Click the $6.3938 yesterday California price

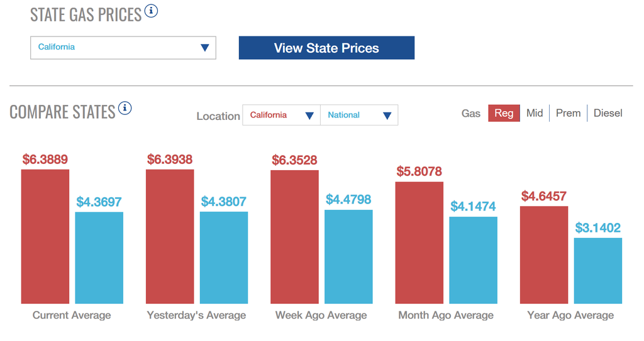(170, 160)
